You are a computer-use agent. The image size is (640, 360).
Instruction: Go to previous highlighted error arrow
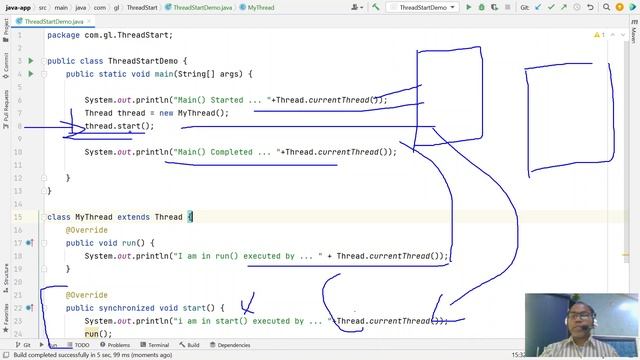tap(613, 35)
